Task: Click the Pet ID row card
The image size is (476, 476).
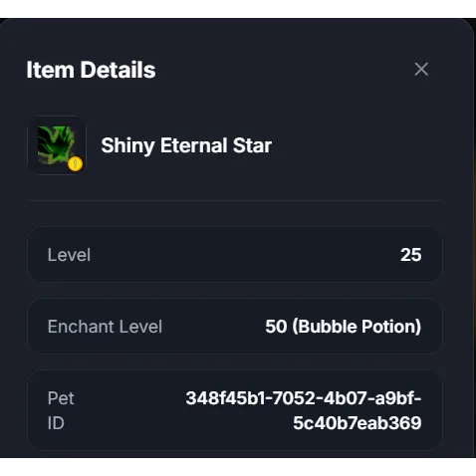Action: (x=235, y=410)
